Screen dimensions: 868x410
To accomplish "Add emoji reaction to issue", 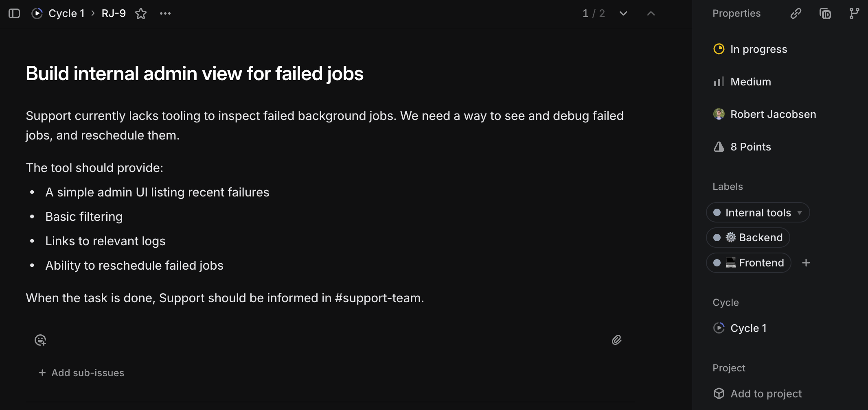I will pyautogui.click(x=40, y=340).
